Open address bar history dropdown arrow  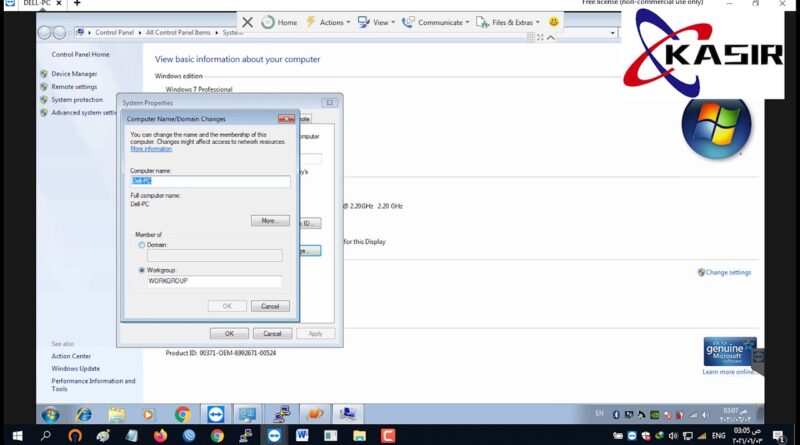pos(613,33)
